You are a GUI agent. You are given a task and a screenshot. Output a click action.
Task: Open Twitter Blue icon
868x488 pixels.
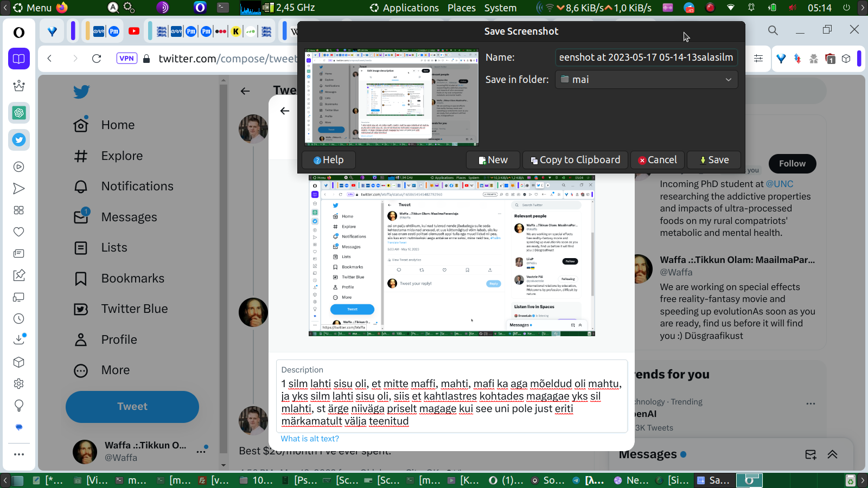pyautogui.click(x=81, y=309)
